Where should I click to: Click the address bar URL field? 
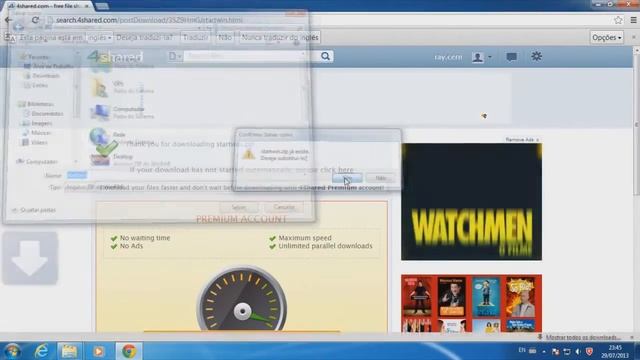pyautogui.click(x=327, y=20)
